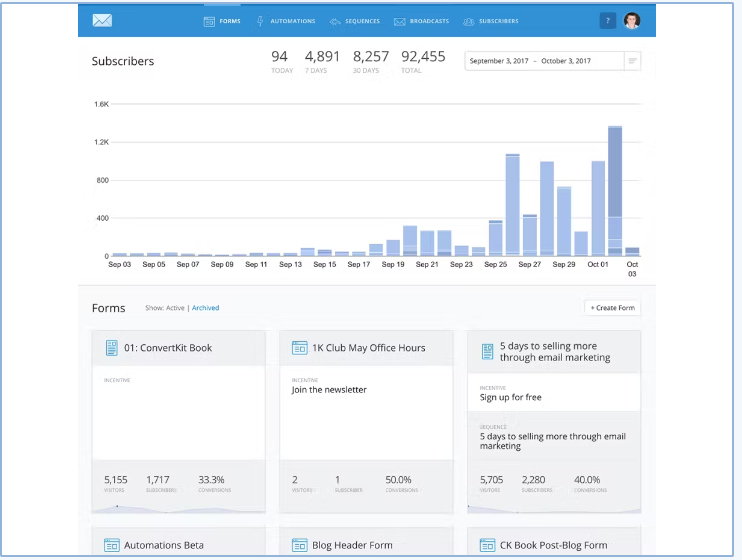Screen dimensions: 742x560
Task: Go to the Forms tab
Action: [222, 21]
